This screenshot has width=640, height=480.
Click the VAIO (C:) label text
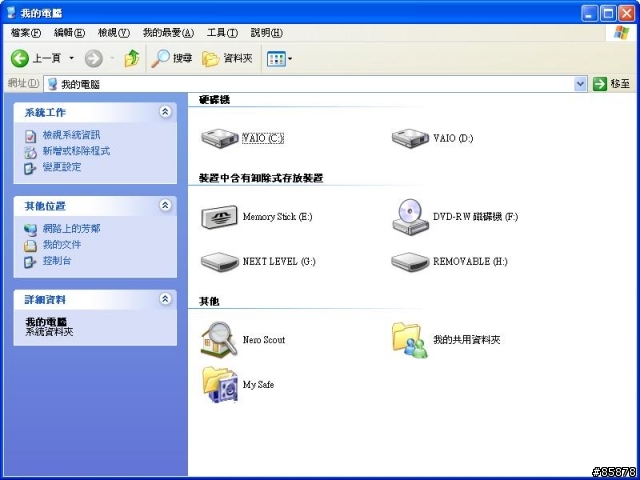click(x=263, y=138)
